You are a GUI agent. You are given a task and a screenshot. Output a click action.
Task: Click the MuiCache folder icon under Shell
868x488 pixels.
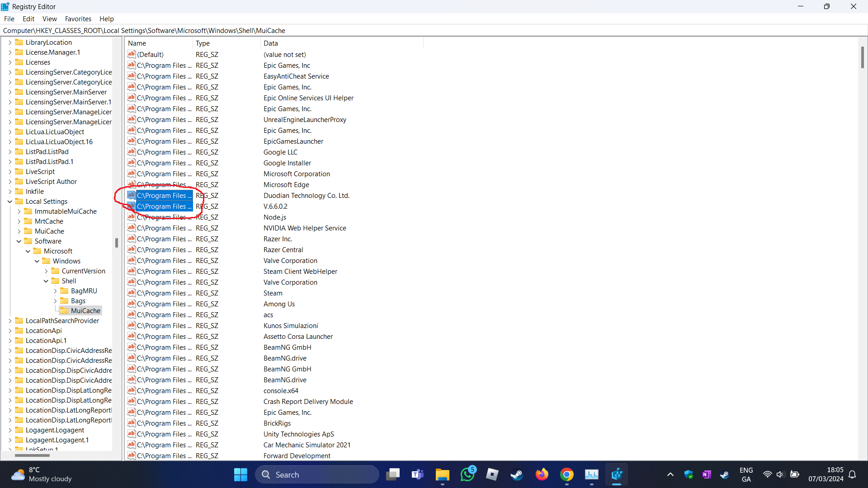click(x=64, y=311)
